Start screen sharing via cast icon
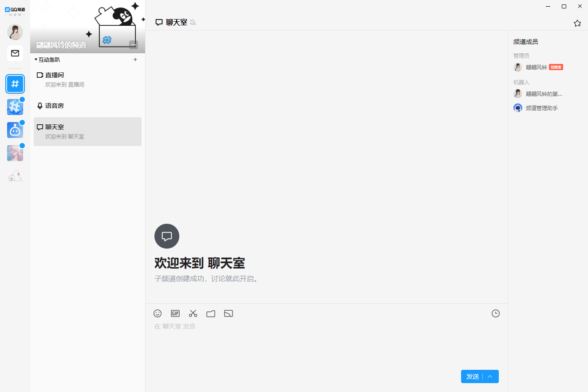 (x=229, y=313)
